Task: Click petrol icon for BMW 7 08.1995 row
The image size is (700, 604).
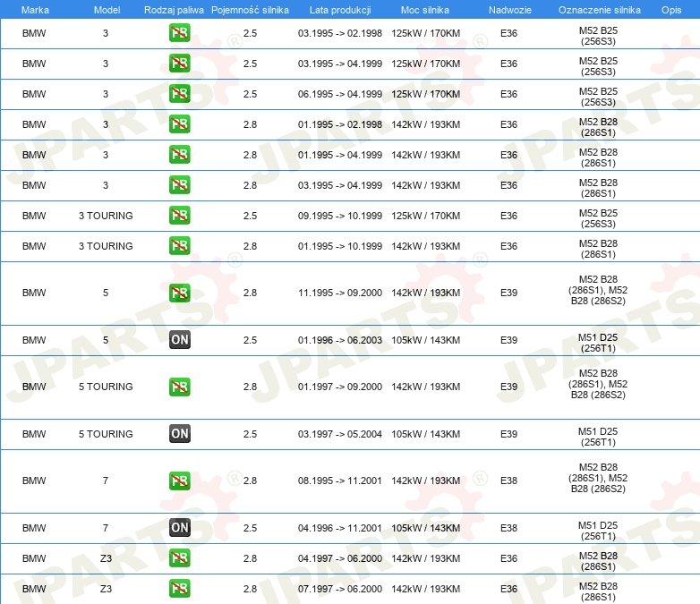Action: coord(179,481)
